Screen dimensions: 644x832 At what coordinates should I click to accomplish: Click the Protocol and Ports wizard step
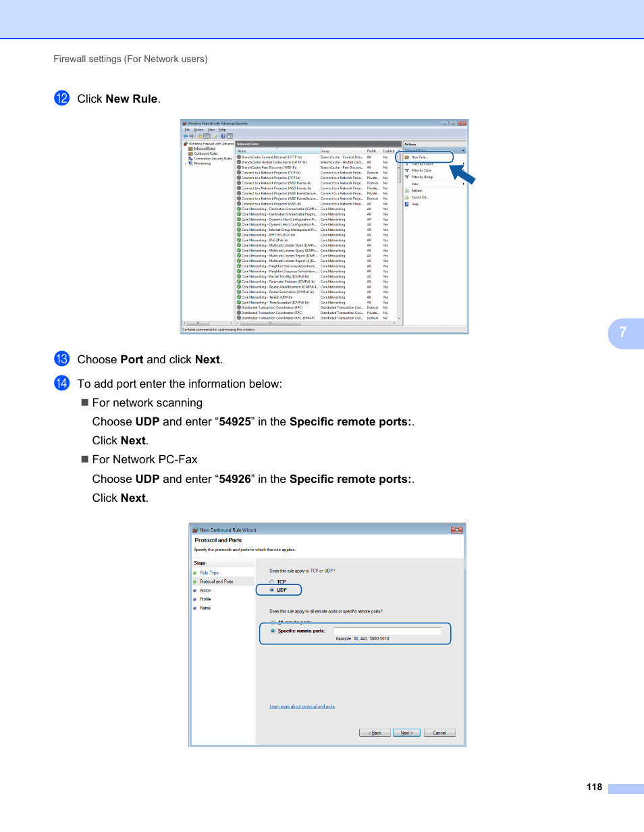point(217,581)
